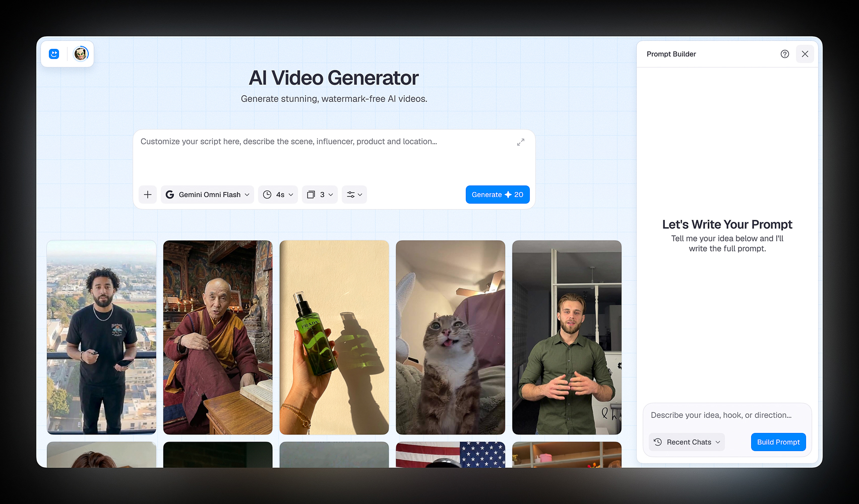The height and width of the screenshot is (504, 859).
Task: Click the Generate 20 button
Action: pos(498,195)
